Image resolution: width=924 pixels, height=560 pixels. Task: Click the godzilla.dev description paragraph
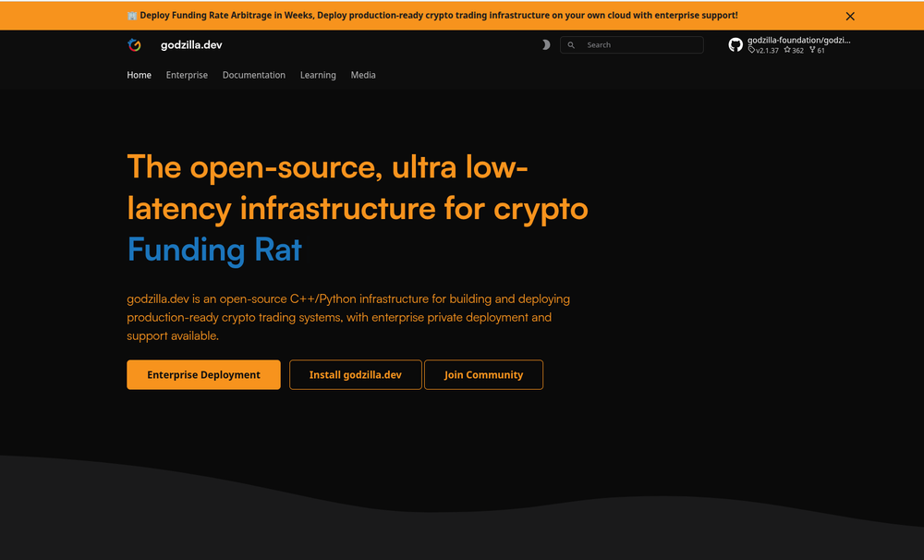pyautogui.click(x=348, y=317)
